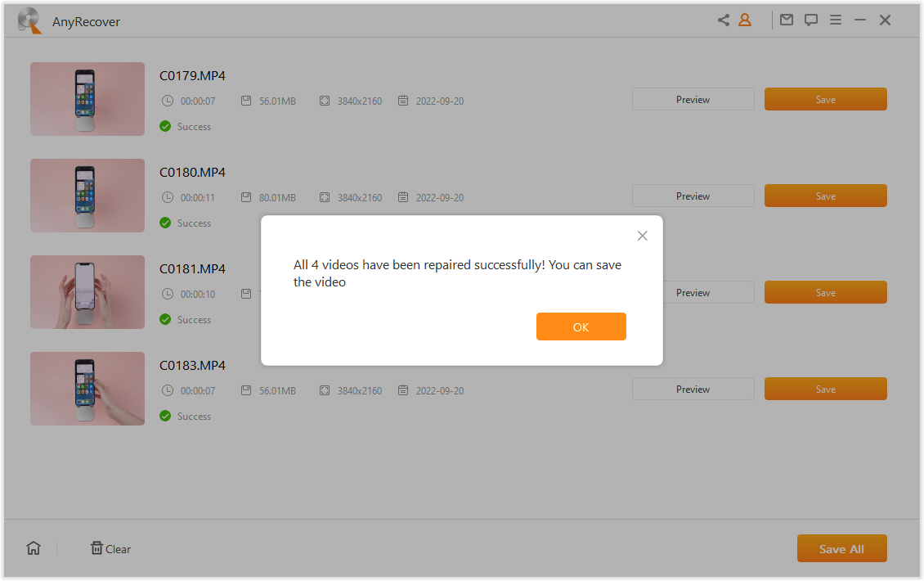Screen dimensions: 924x581
Task: Click Save All button
Action: tap(841, 548)
